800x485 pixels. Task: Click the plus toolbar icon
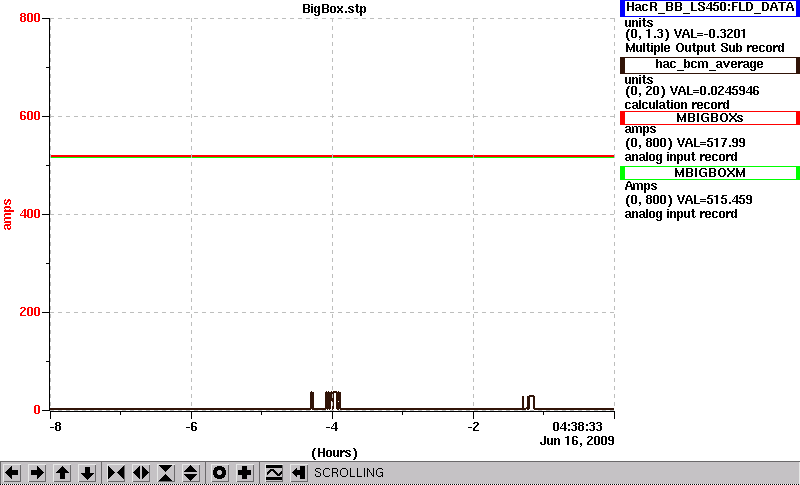245,473
